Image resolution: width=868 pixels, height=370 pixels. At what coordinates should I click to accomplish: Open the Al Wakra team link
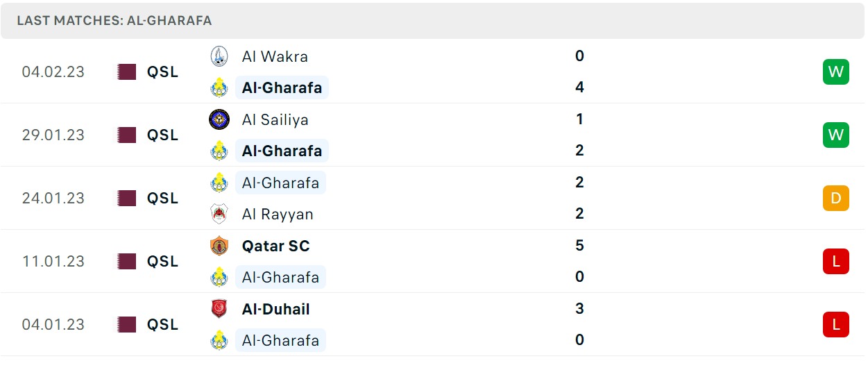pyautogui.click(x=275, y=56)
